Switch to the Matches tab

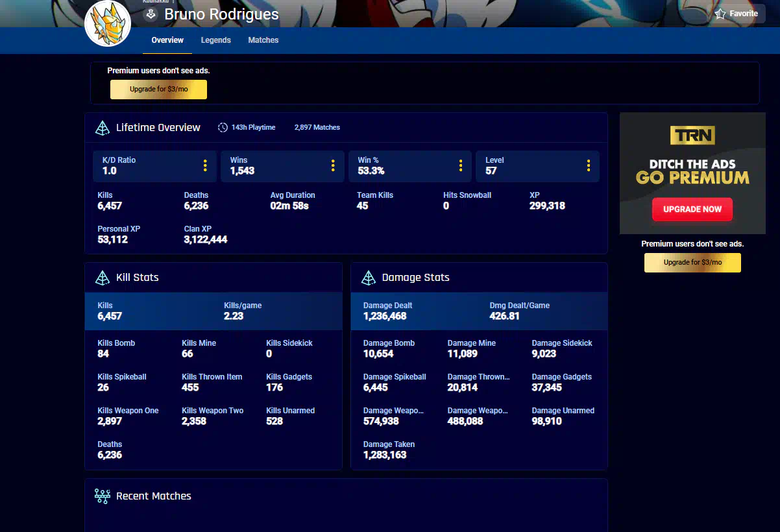pos(263,40)
